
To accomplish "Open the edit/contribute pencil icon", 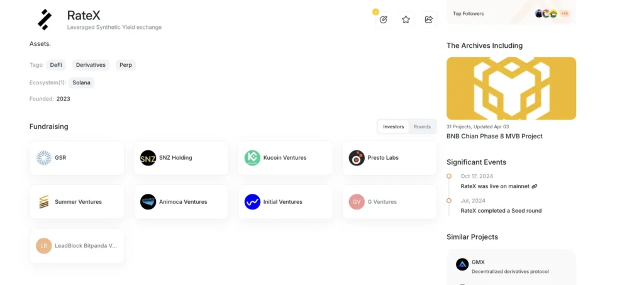I will coord(383,20).
